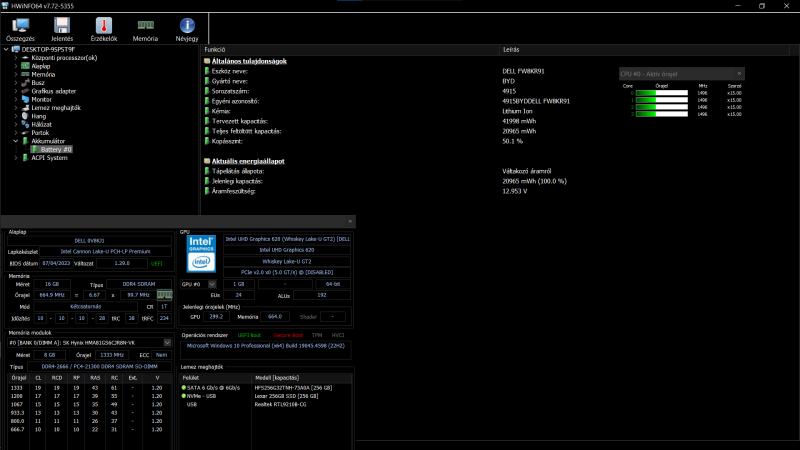Click the Intel UHD Graphics 620 name field
This screenshot has width=800, height=450.
click(287, 250)
